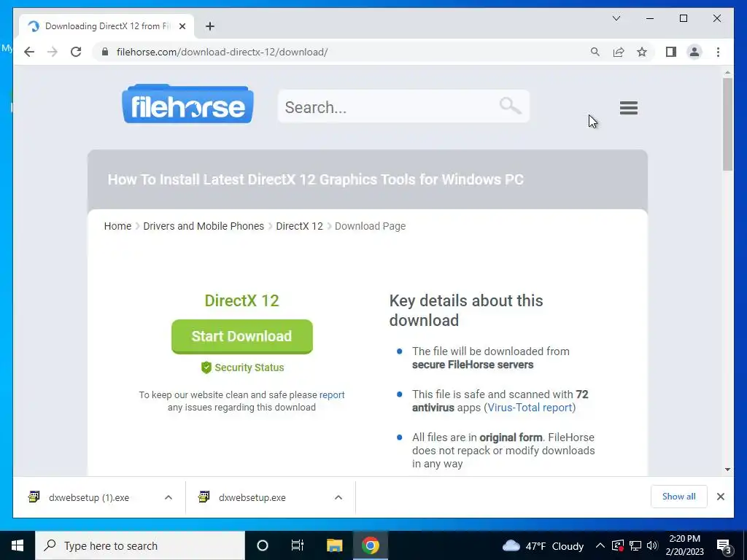
Task: Open a new browser tab
Action: 210,26
